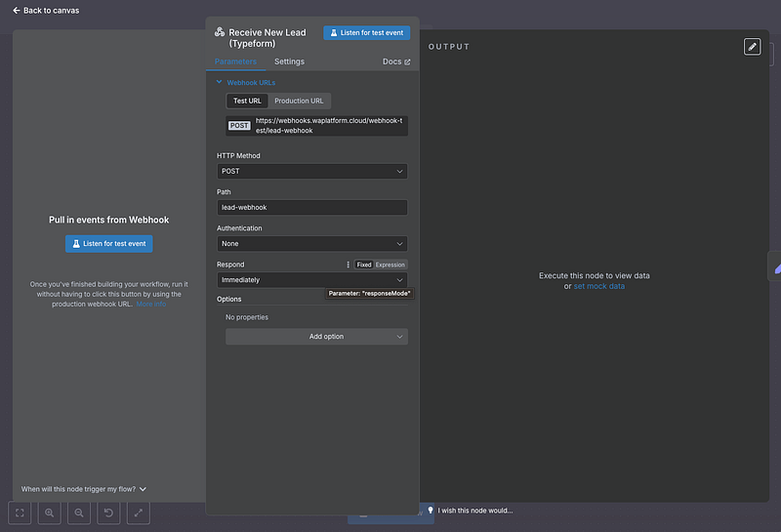Viewport: 781px width, 532px height.
Task: Open the Settings tab
Action: 289,61
